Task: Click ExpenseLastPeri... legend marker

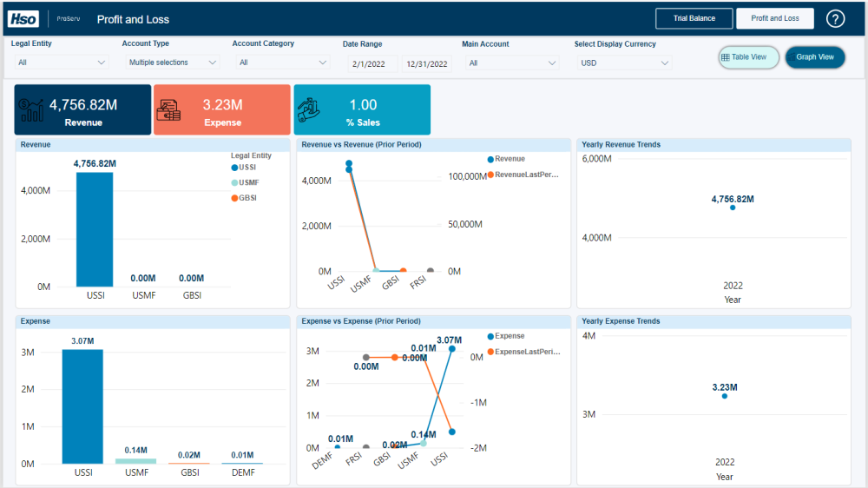Action: (490, 353)
